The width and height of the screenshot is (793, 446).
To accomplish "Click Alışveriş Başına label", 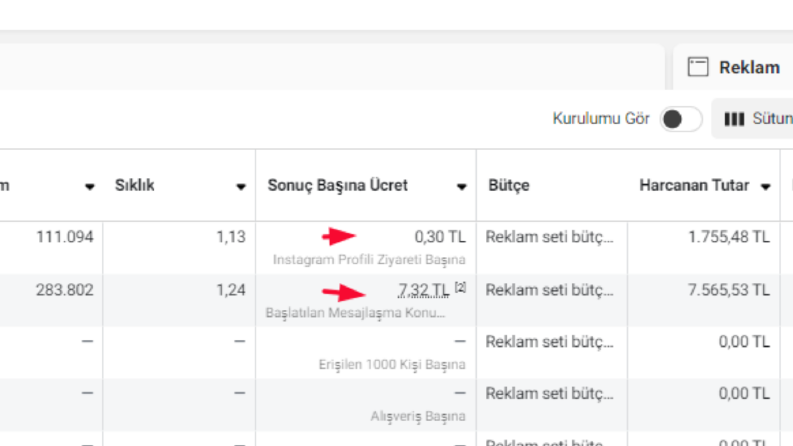I will 418,416.
